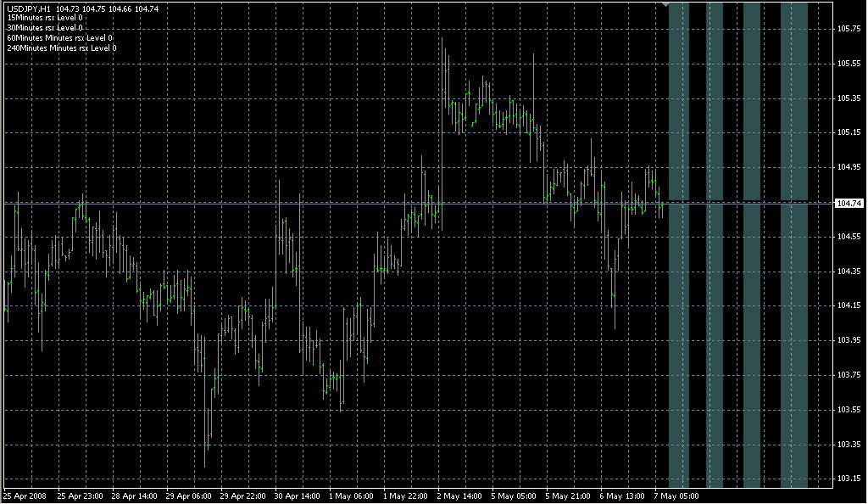Select the 104.15 value on price axis
This screenshot has height=504, width=868.
click(x=849, y=305)
